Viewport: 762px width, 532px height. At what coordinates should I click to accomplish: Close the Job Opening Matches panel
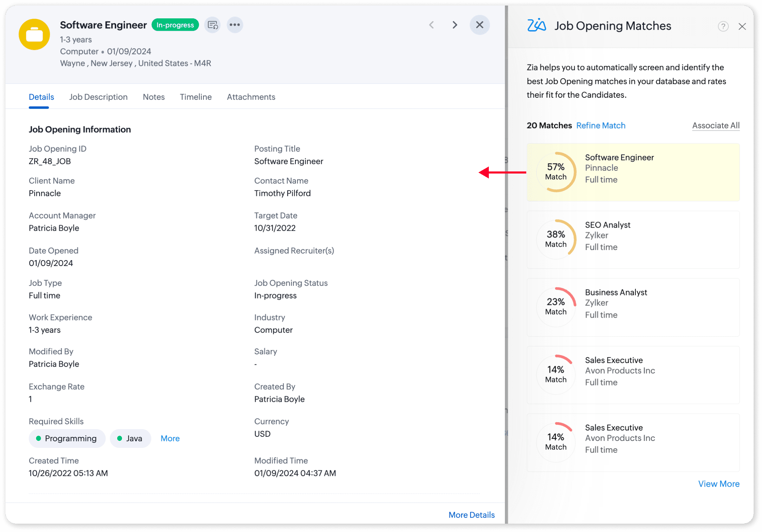742,26
